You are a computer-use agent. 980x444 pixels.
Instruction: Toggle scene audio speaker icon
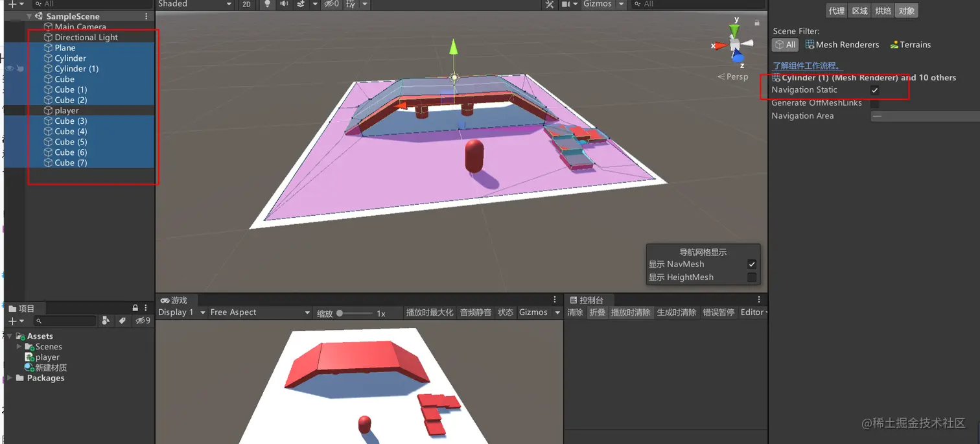284,5
